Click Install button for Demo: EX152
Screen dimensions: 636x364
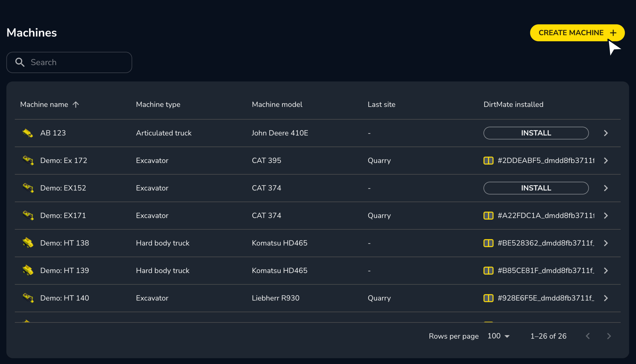pyautogui.click(x=536, y=188)
